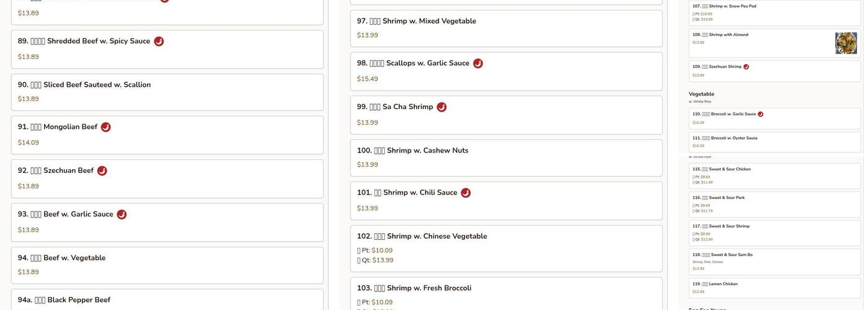The width and height of the screenshot is (868, 310).
Task: Open Sweet & Sour Chicken in the menu
Action: (x=775, y=176)
